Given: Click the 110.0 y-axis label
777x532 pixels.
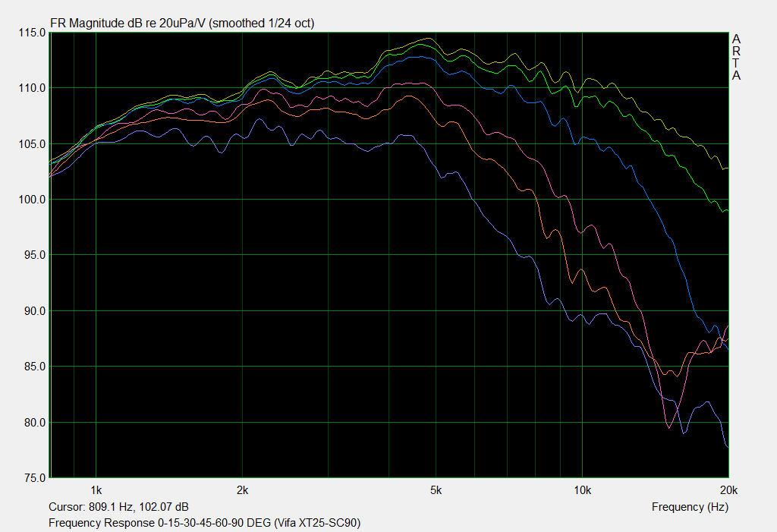Looking at the screenshot, I should click(32, 88).
